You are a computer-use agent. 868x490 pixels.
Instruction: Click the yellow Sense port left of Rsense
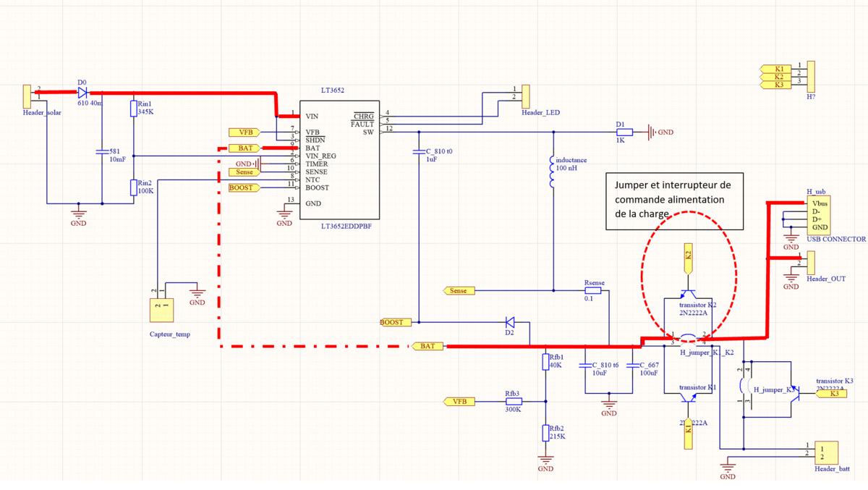459,290
